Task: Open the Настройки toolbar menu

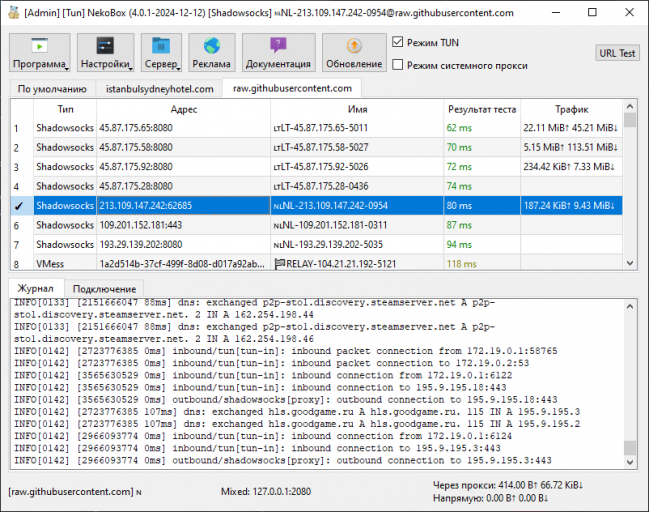Action: point(106,53)
